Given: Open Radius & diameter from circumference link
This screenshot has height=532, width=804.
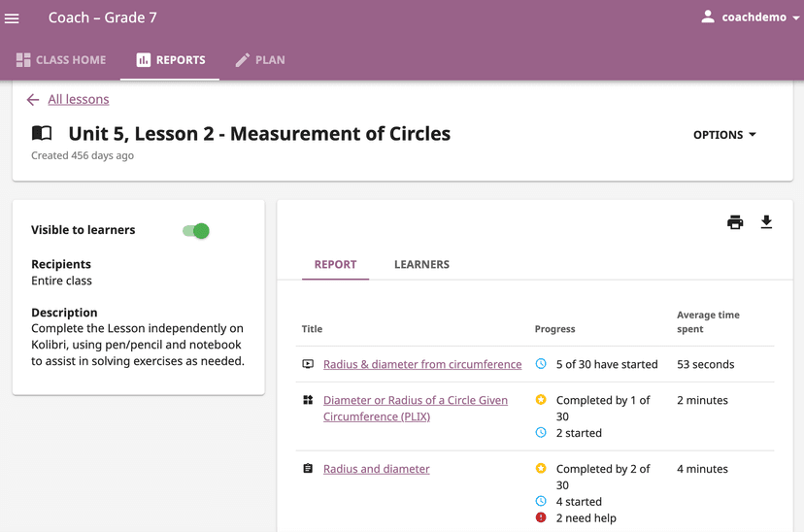Looking at the screenshot, I should [x=422, y=365].
